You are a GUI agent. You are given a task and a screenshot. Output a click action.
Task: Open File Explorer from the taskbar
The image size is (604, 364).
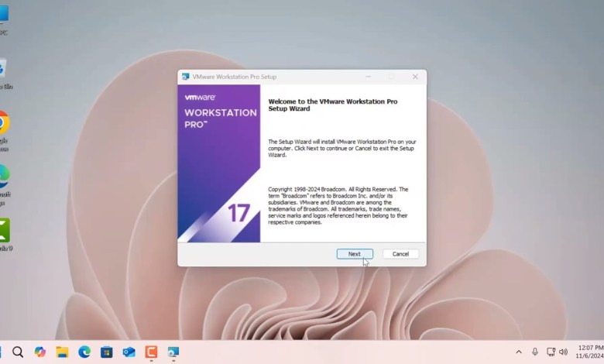(62, 352)
